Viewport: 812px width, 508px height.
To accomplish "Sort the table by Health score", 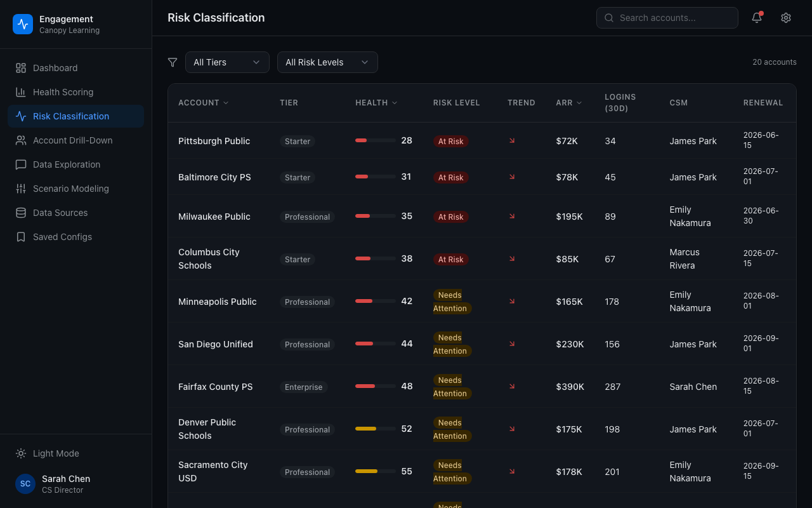I will pyautogui.click(x=376, y=102).
